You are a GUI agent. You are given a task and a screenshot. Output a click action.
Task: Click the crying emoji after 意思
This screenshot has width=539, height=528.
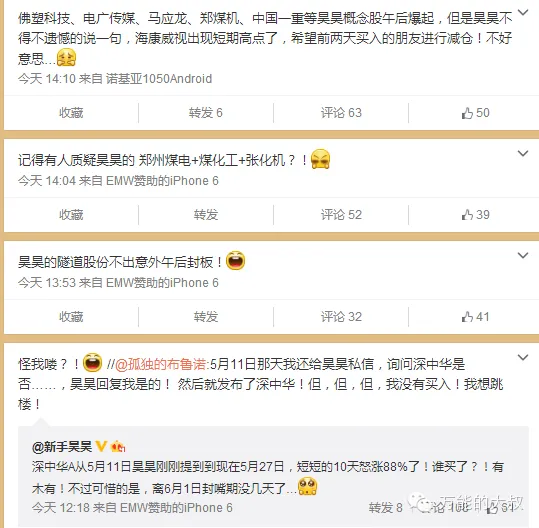tap(66, 57)
